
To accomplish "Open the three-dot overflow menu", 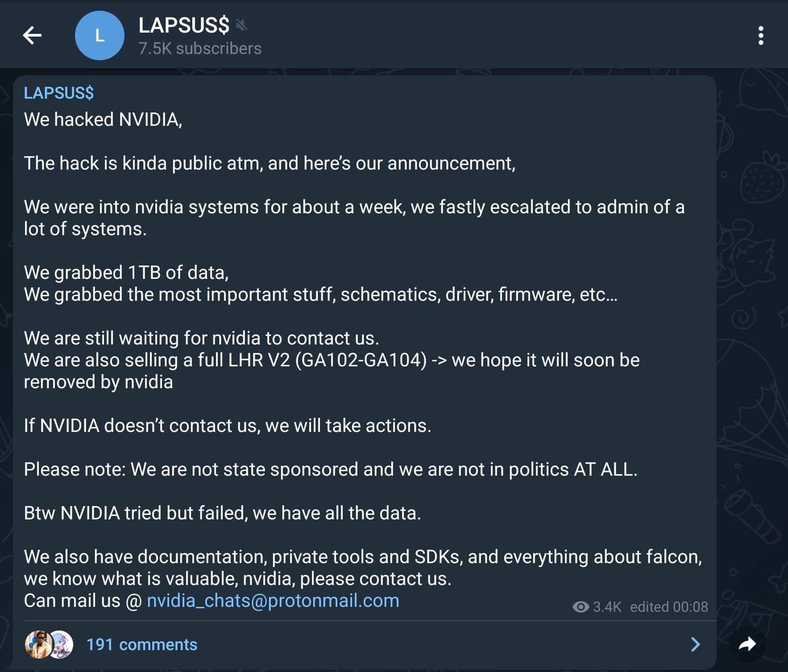I will click(x=761, y=35).
